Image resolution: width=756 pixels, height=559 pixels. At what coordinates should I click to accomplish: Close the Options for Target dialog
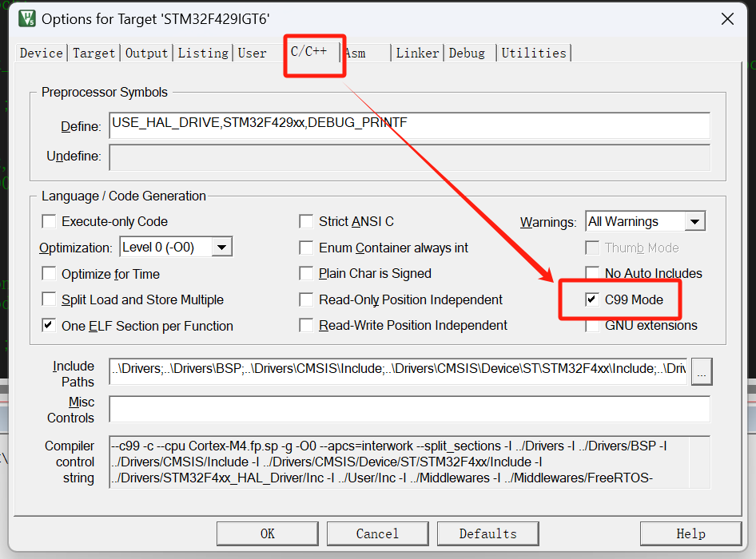726,18
